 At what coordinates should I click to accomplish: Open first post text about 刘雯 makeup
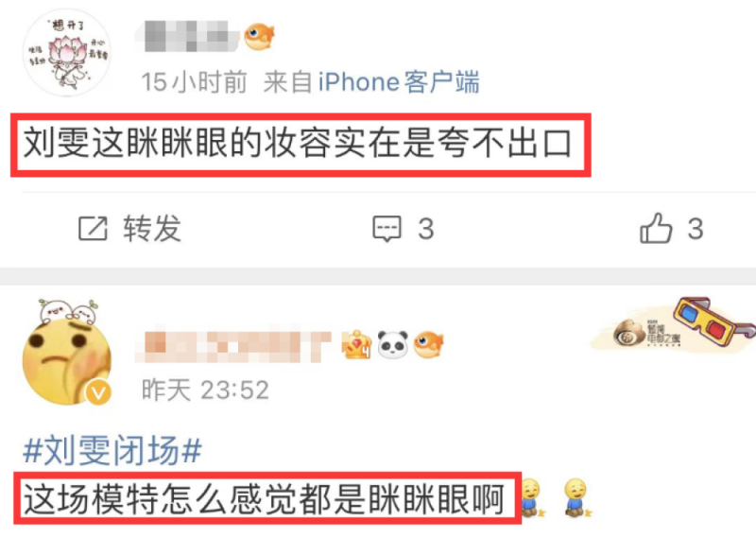[x=298, y=144]
